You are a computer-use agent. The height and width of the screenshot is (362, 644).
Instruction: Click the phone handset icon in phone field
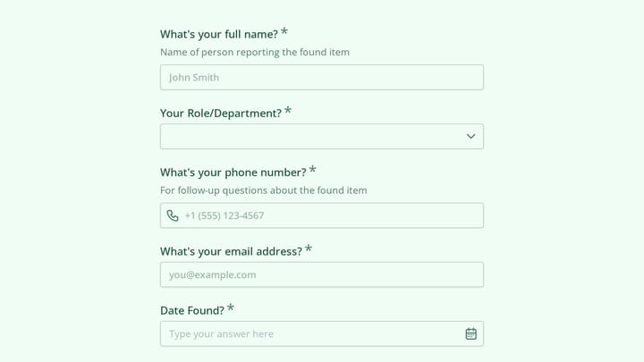click(173, 215)
